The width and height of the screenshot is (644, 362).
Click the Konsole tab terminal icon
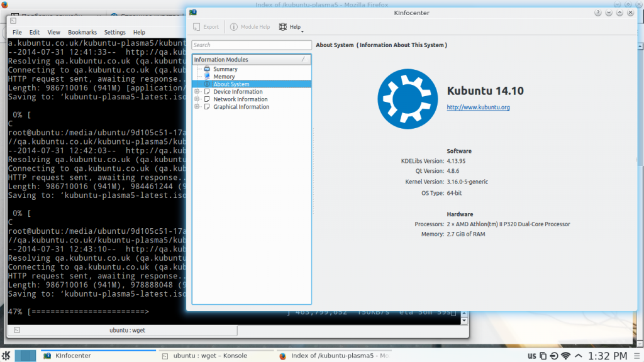click(x=17, y=330)
